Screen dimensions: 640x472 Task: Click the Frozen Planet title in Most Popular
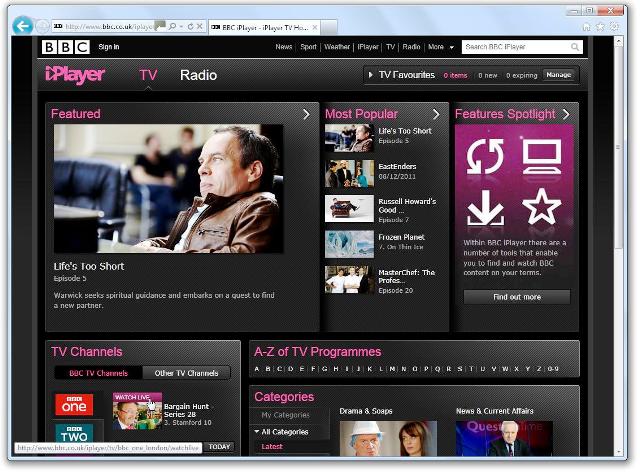tap(402, 237)
